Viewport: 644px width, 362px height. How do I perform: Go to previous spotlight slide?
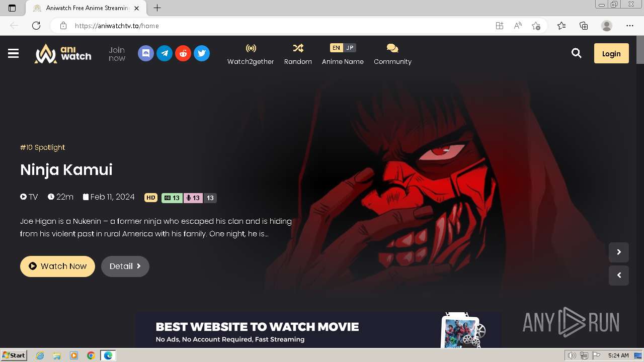coord(619,276)
